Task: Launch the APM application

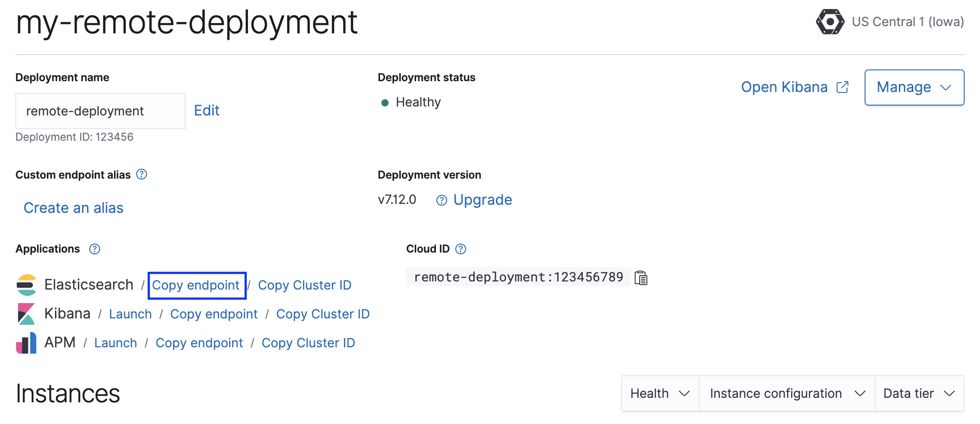Action: [115, 343]
